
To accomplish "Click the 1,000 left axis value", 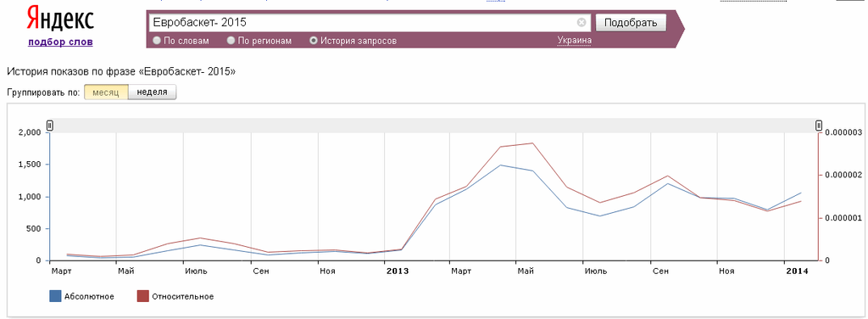I will pos(31,197).
